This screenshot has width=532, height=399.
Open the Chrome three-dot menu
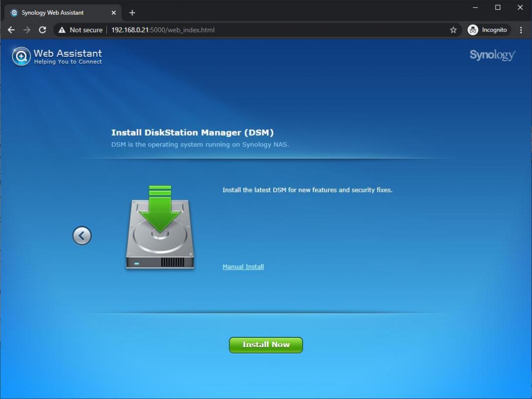(x=521, y=30)
